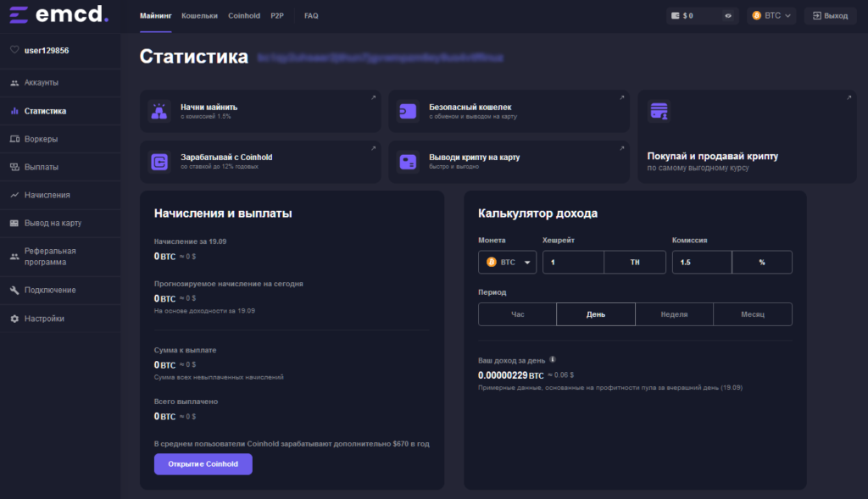Select the Неделя period option

click(x=674, y=314)
